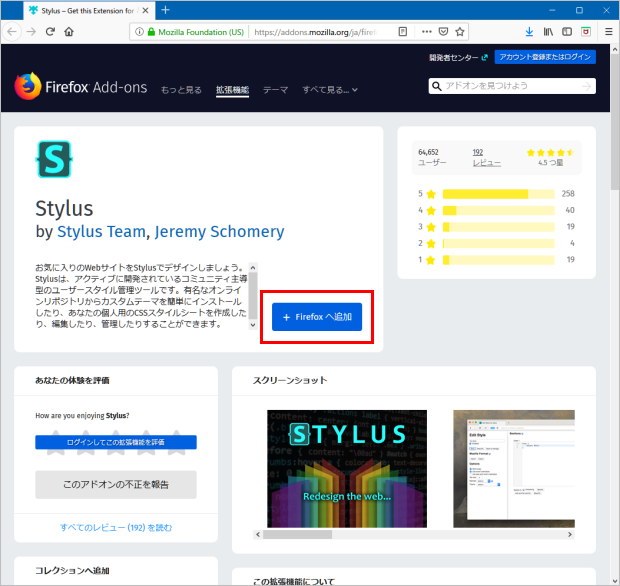The width and height of the screenshot is (620, 586).
Task: Open the Firefox hamburger menu
Action: point(609,32)
